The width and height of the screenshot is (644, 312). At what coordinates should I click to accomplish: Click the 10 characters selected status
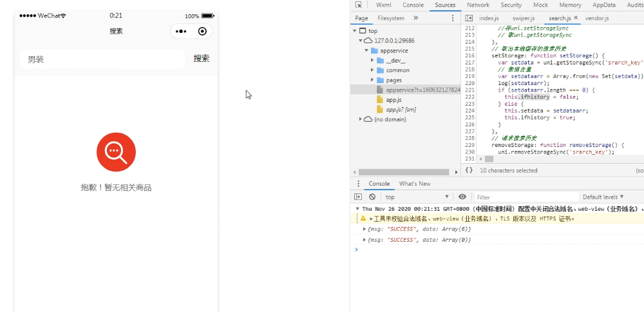(509, 170)
